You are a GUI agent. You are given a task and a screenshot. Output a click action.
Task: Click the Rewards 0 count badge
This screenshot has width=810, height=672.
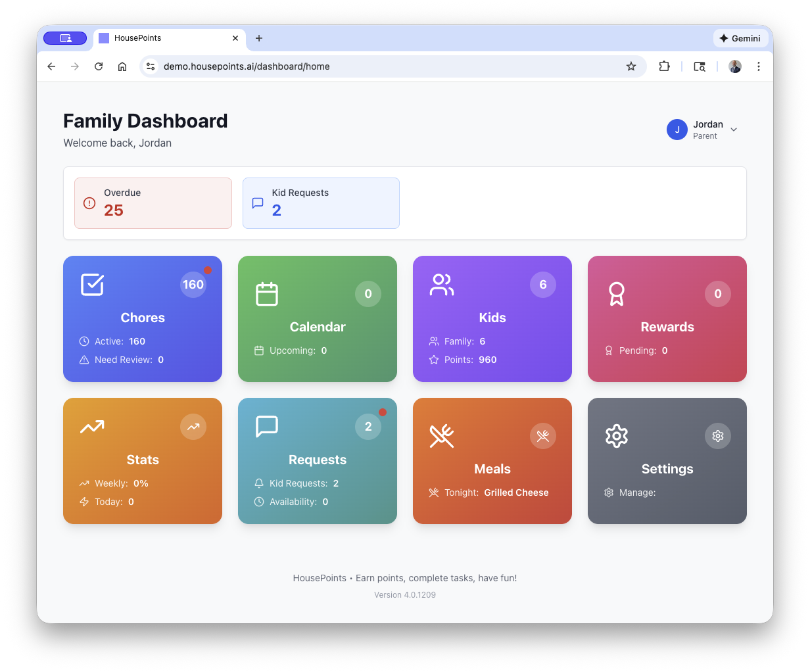(x=718, y=294)
